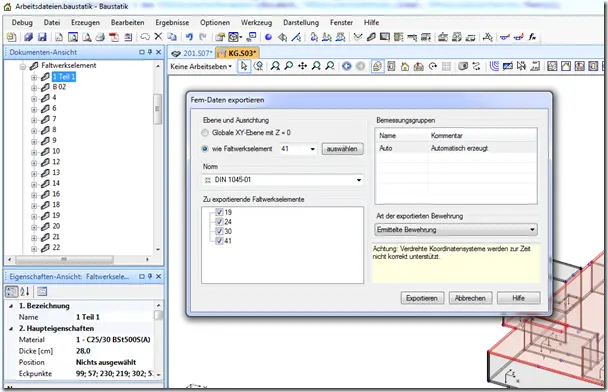Open the Faltwerkselement 41 dropdown
The height and width of the screenshot is (392, 608).
coord(312,149)
